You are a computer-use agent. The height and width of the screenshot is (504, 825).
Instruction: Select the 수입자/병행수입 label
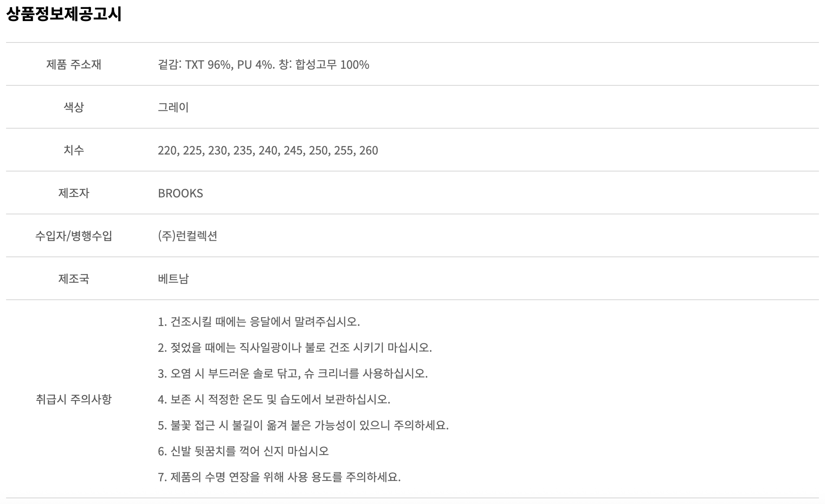coord(74,236)
